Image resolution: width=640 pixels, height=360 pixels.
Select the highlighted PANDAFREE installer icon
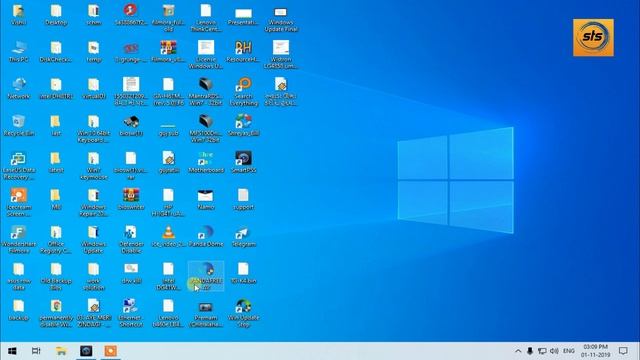click(206, 276)
